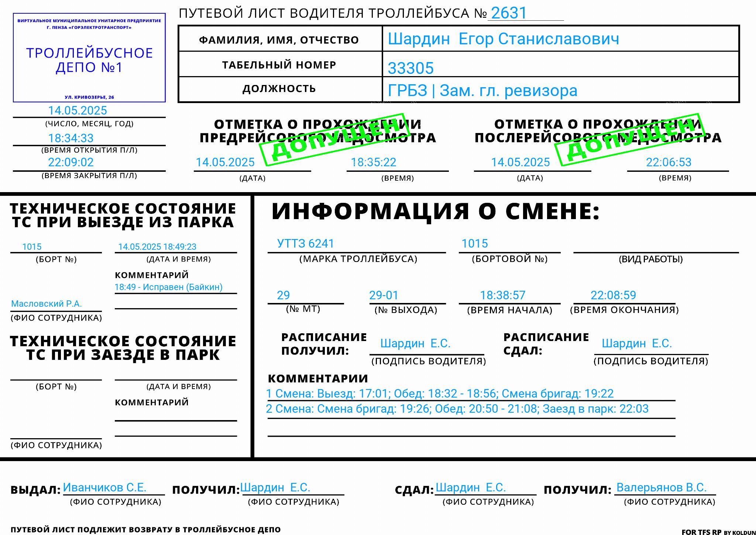This screenshot has height=535, width=756.
Task: Click the closing time 22:09:02
Action: pyautogui.click(x=71, y=162)
